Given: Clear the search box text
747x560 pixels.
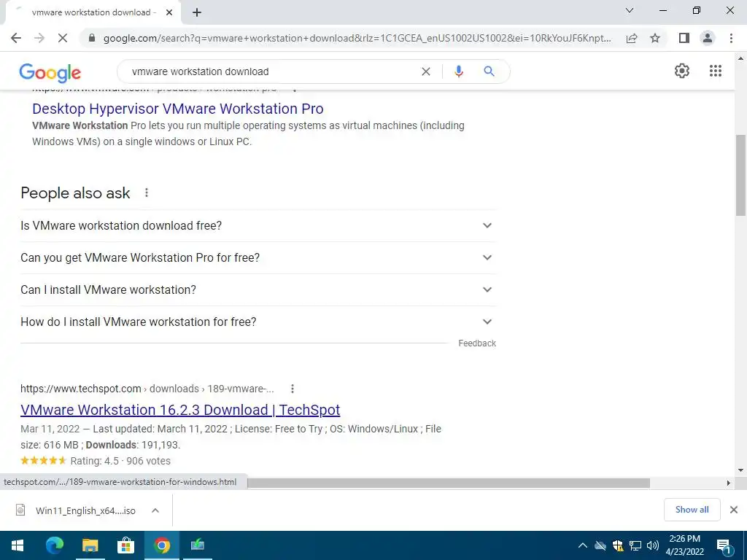Looking at the screenshot, I should click(x=426, y=71).
